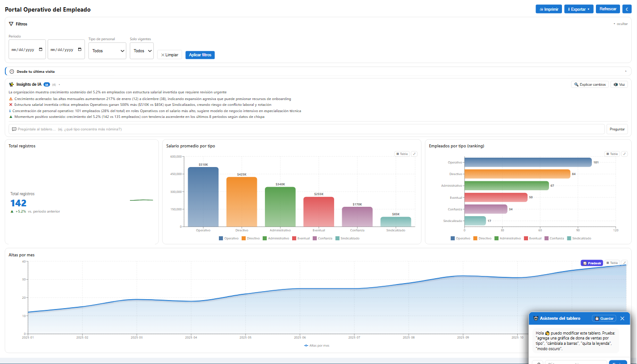The height and width of the screenshot is (364, 637).
Task: Expand the Altas por mes chart fullscreen
Action: tap(624, 263)
